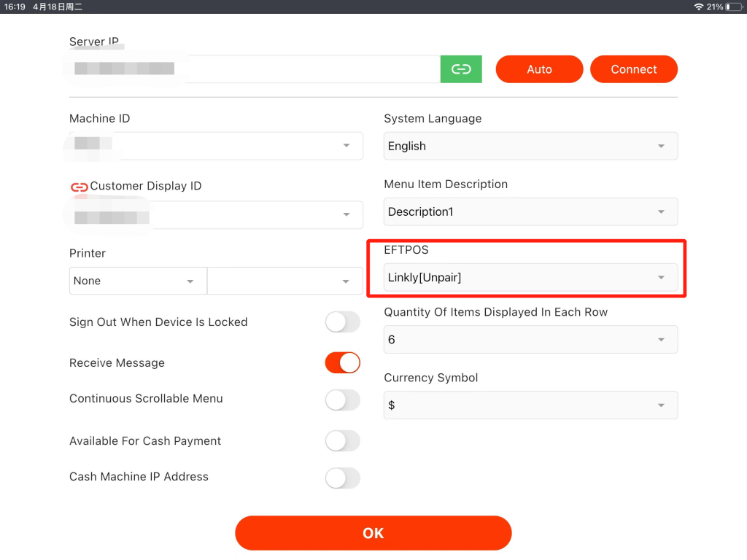This screenshot has width=747, height=560.
Task: Open Quantity Of Items Displayed dropdown
Action: [530, 340]
